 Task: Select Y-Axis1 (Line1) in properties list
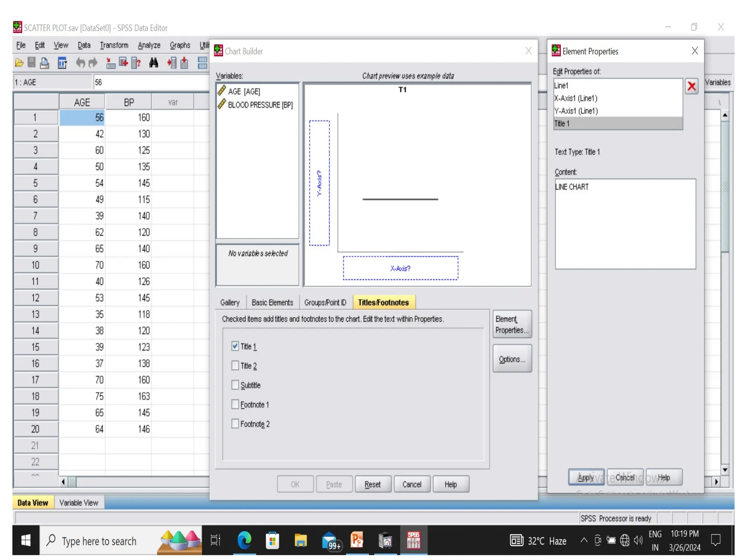click(576, 111)
